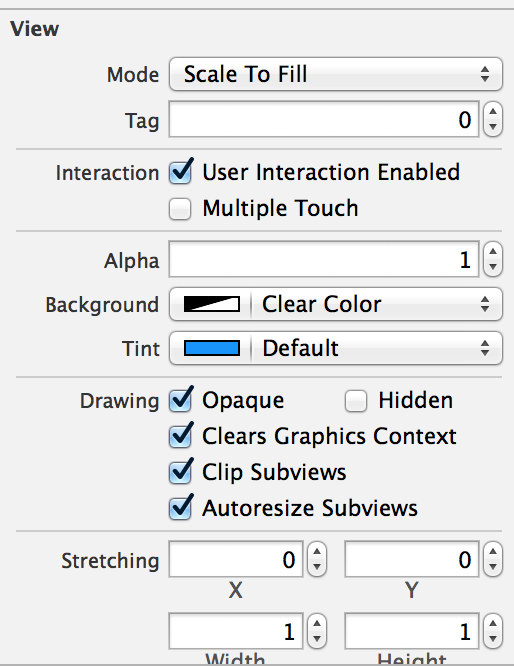The image size is (514, 666).
Task: Click the Stretching X input field
Action: coord(236,559)
